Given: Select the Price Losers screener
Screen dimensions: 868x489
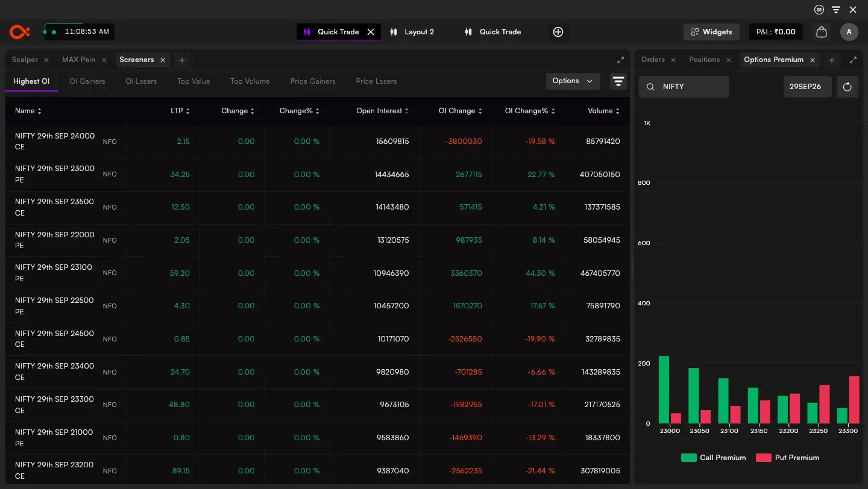Looking at the screenshot, I should pos(377,81).
